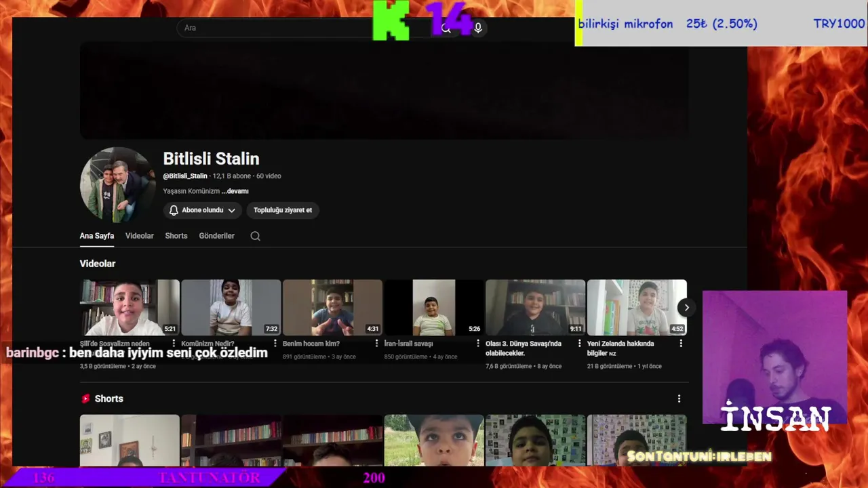The height and width of the screenshot is (488, 868).
Task: Switch to the Gönderiler tab
Action: coord(217,236)
